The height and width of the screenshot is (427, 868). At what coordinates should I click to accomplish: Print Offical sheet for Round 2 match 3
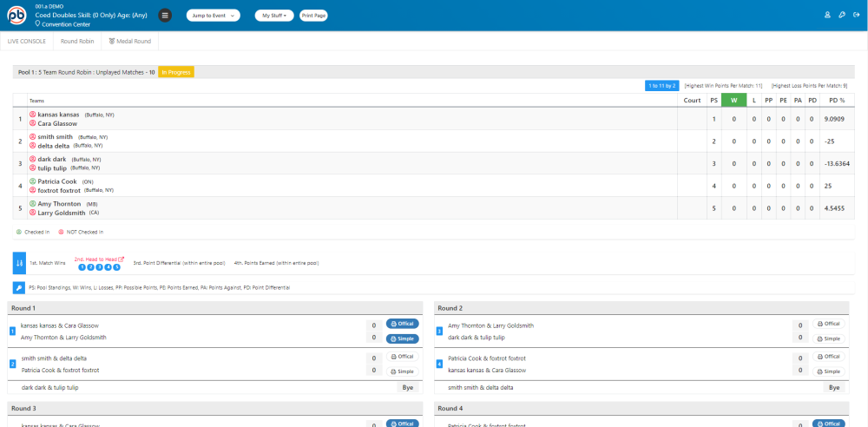829,324
